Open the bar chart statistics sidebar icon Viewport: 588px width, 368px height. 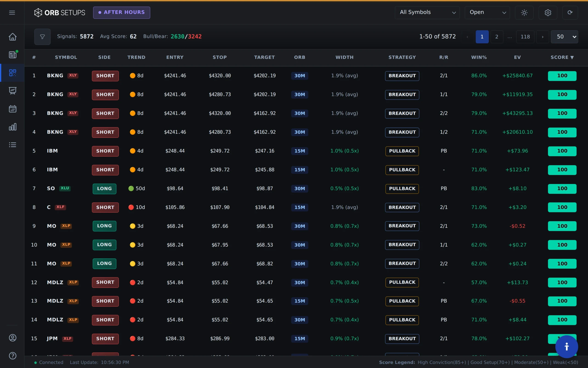[x=13, y=126]
